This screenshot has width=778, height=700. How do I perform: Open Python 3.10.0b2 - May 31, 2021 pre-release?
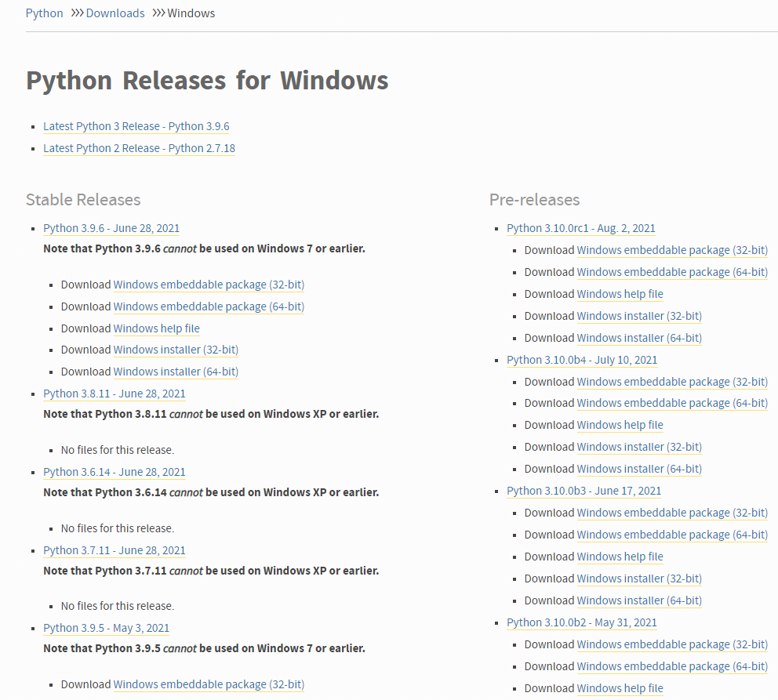[581, 622]
